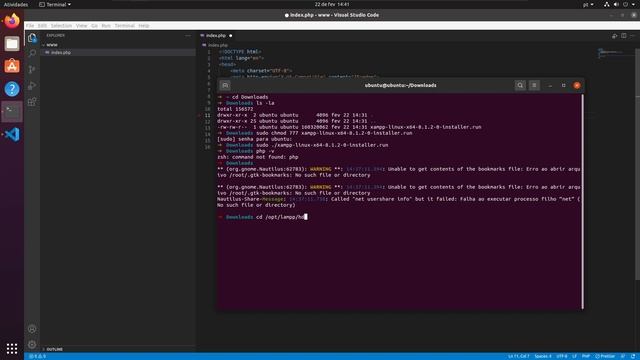Show Applications grid in the dock
This screenshot has width=640, height=360.
coord(12,348)
